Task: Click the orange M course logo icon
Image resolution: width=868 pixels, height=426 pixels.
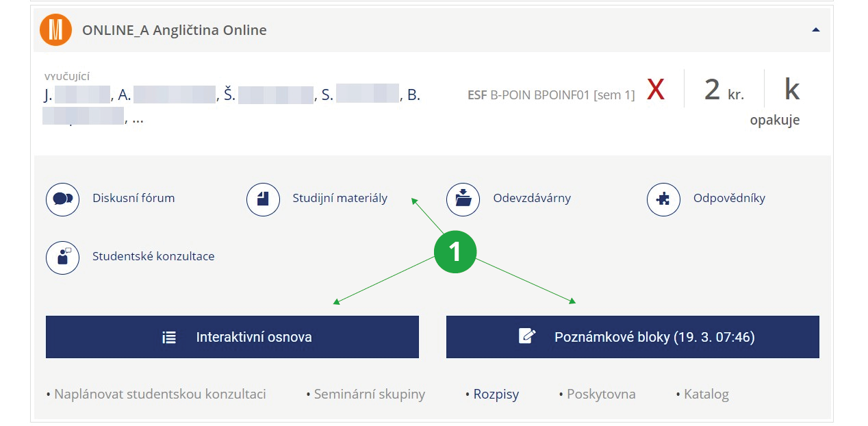Action: [x=56, y=30]
